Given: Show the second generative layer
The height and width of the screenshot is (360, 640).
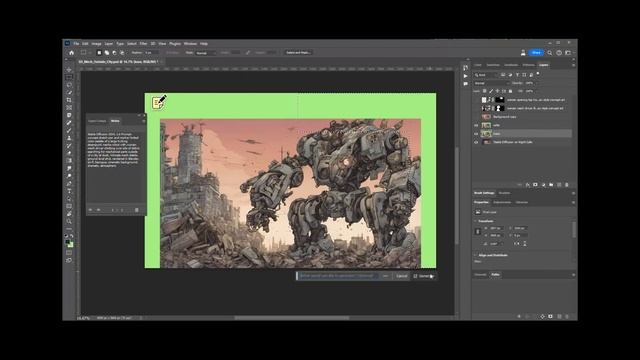Looking at the screenshot, I should click(x=476, y=108).
